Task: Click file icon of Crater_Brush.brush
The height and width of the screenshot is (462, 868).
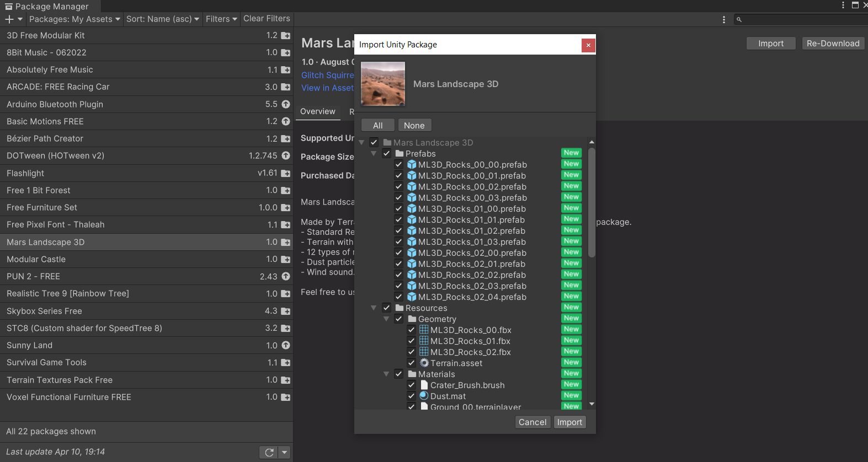Action: 424,385
